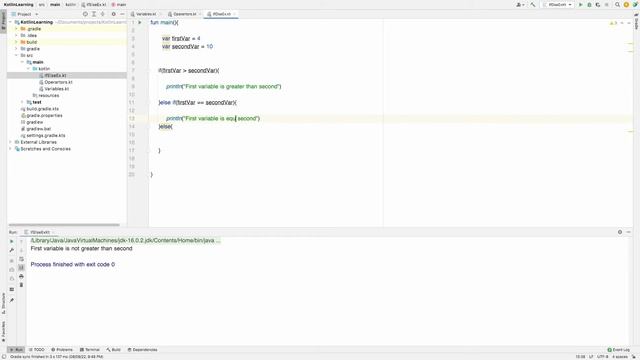Stop process icon in Run panel
Viewport: 640px width, 360px height.
(11, 260)
